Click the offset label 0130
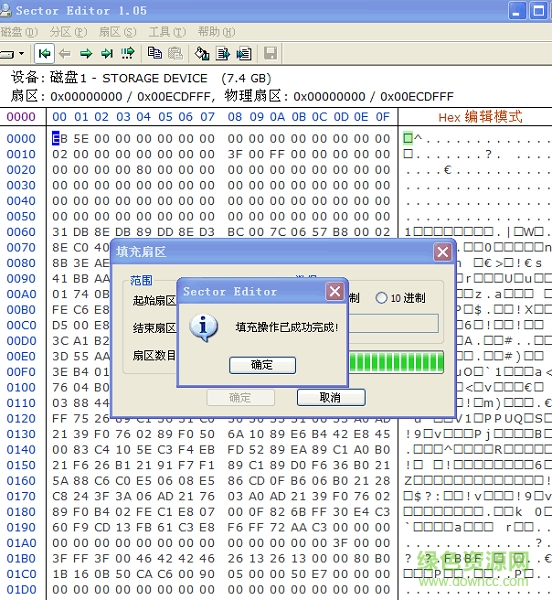The image size is (552, 600). click(x=21, y=434)
